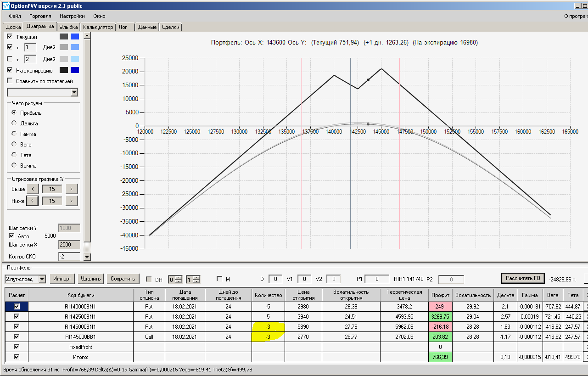Switch to the Данные tab
The image size is (588, 376).
pos(147,27)
